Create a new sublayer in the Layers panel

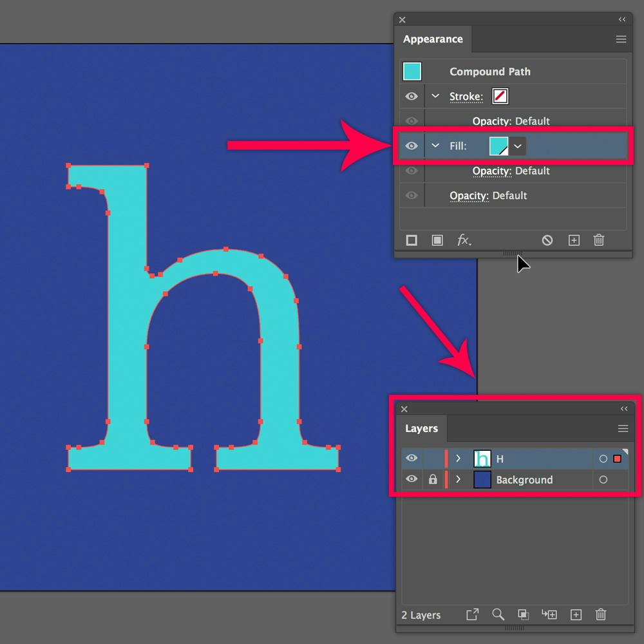(x=549, y=615)
